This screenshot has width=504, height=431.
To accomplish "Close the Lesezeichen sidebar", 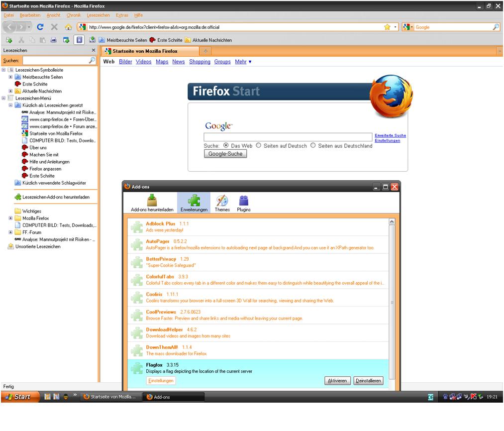I will click(x=94, y=50).
